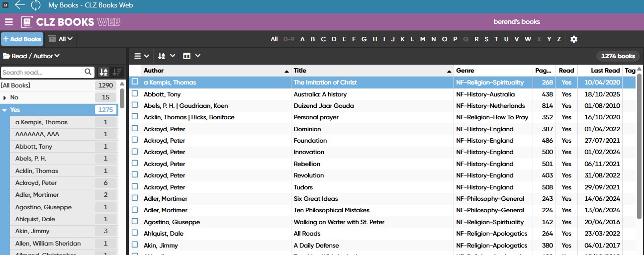Expand the No folder group
This screenshot has height=255, width=644.
tap(5, 97)
